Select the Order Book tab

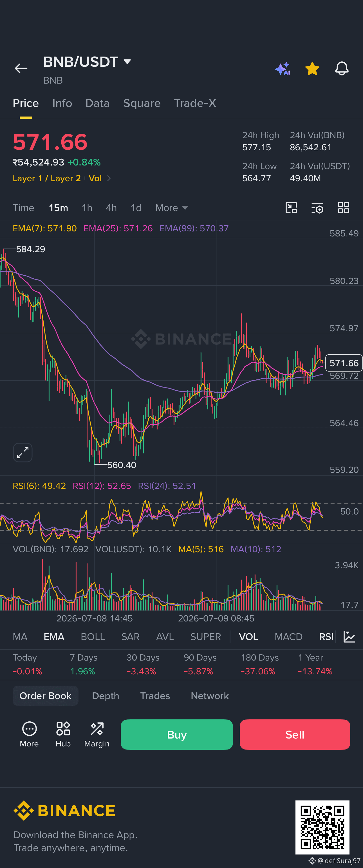pyautogui.click(x=46, y=696)
